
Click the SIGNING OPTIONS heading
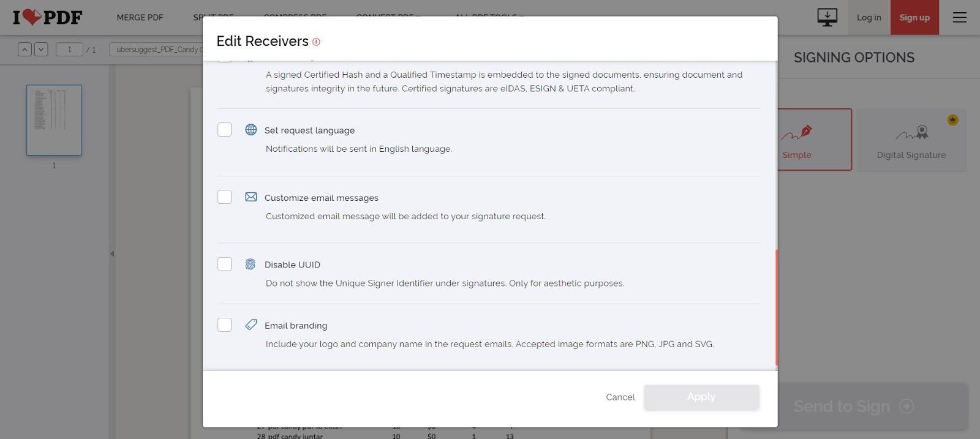[854, 58]
